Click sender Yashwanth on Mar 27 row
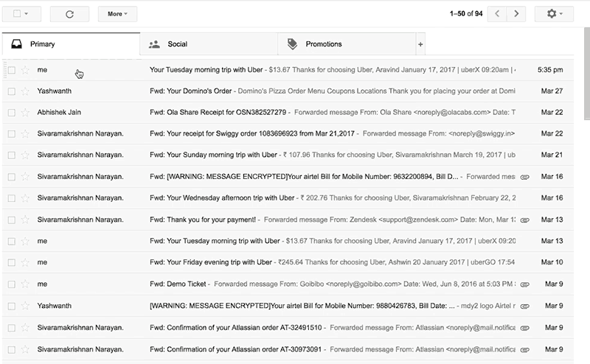 [x=54, y=91]
